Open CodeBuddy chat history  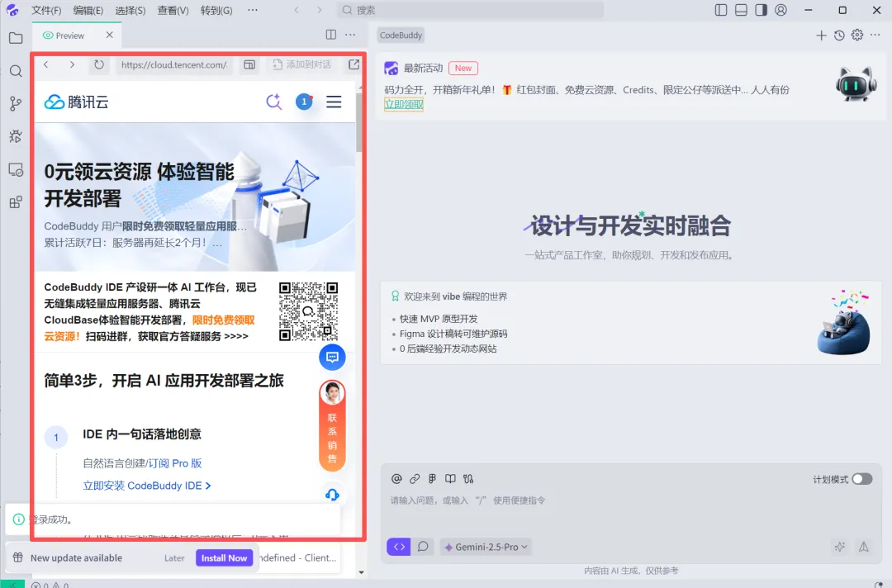(x=839, y=36)
